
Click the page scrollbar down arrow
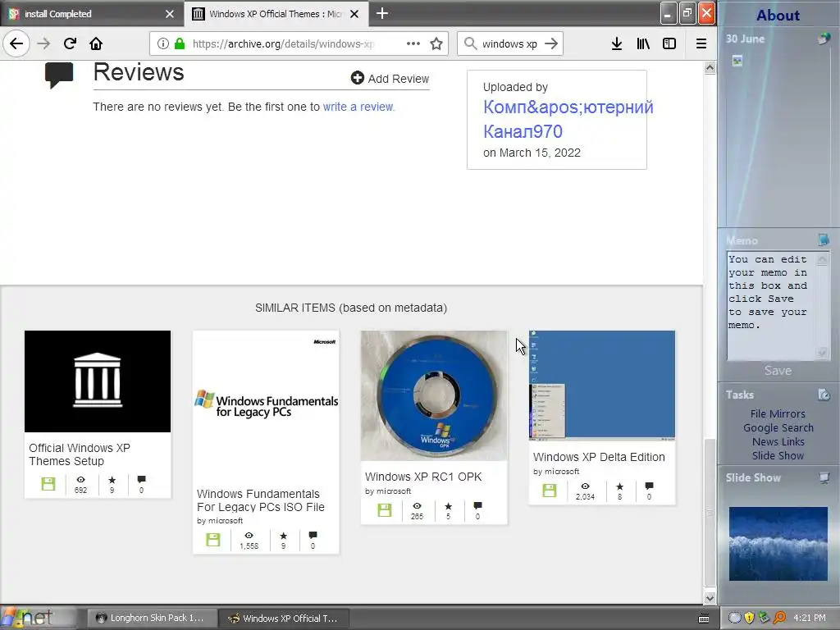point(710,598)
